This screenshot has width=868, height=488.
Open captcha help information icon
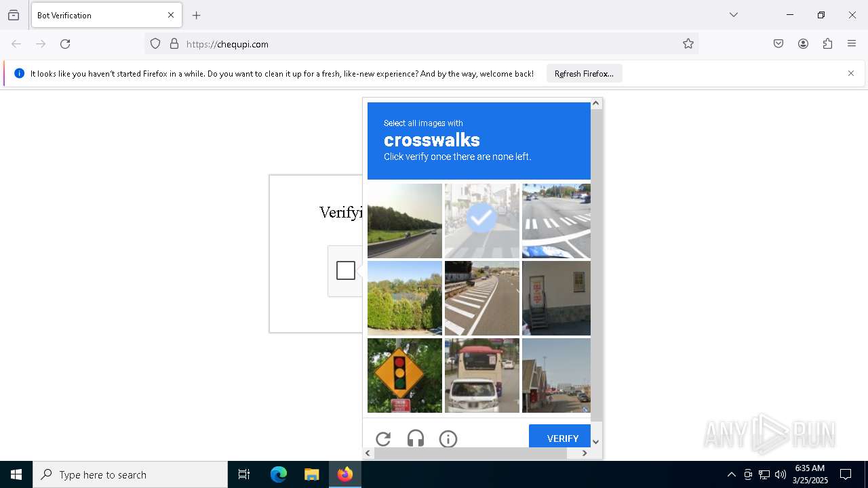pos(448,439)
